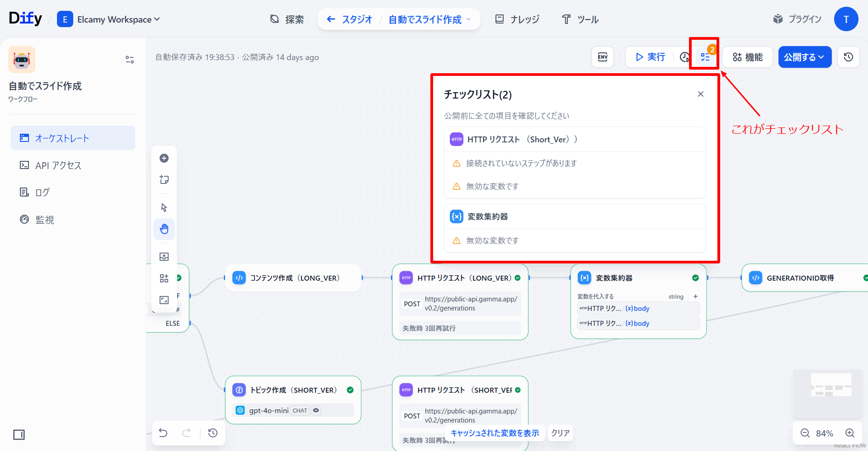The width and height of the screenshot is (868, 451).
Task: Toggle the left sidebar collapse icon
Action: pos(19,435)
